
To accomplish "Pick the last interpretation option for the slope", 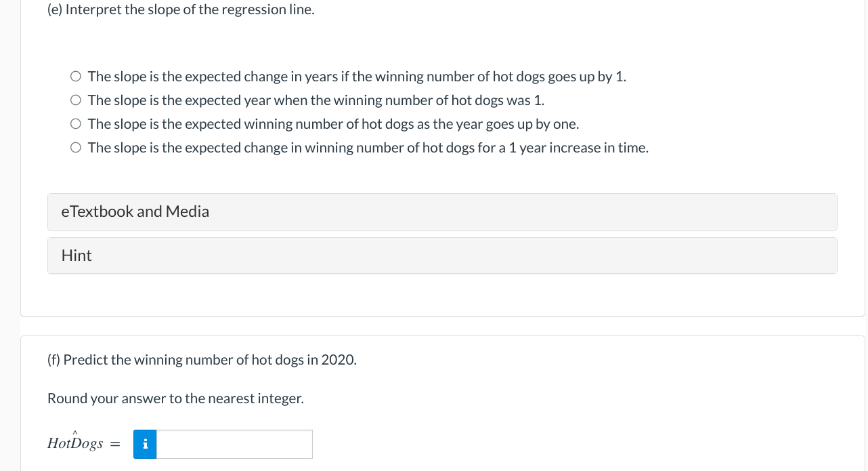I will point(75,146).
